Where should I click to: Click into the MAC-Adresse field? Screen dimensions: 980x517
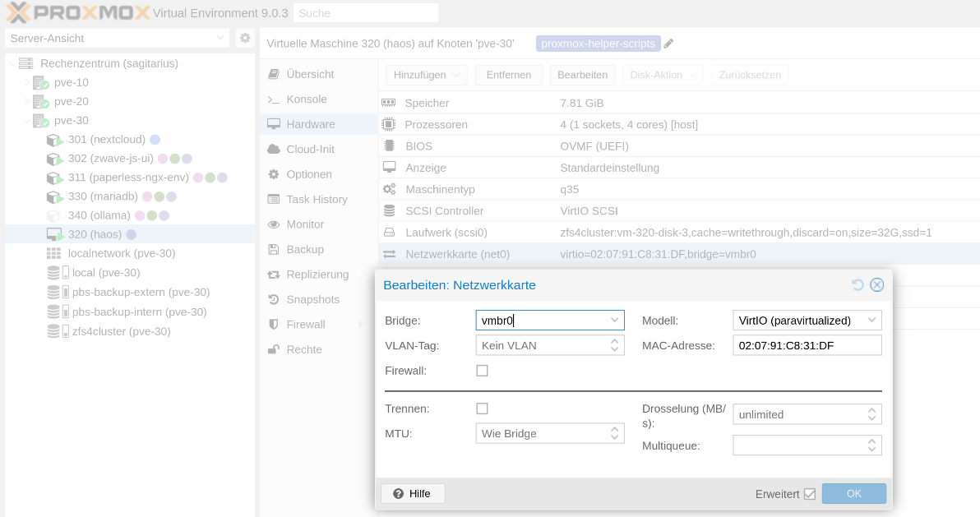point(806,345)
